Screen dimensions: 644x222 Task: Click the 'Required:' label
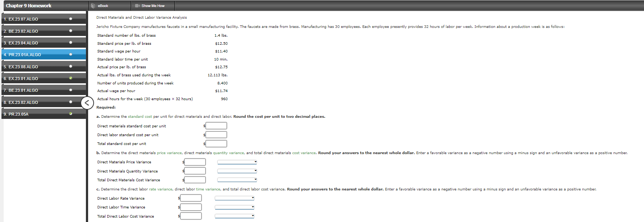tap(106, 108)
